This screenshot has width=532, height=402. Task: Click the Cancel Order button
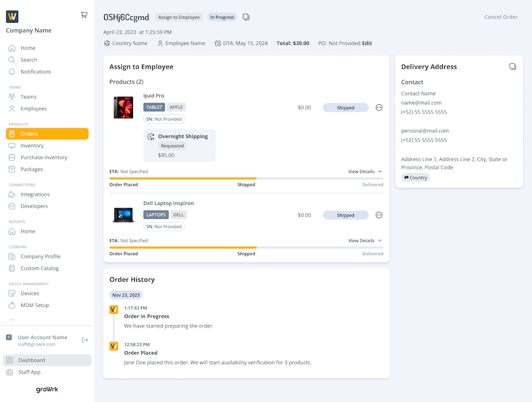point(501,17)
